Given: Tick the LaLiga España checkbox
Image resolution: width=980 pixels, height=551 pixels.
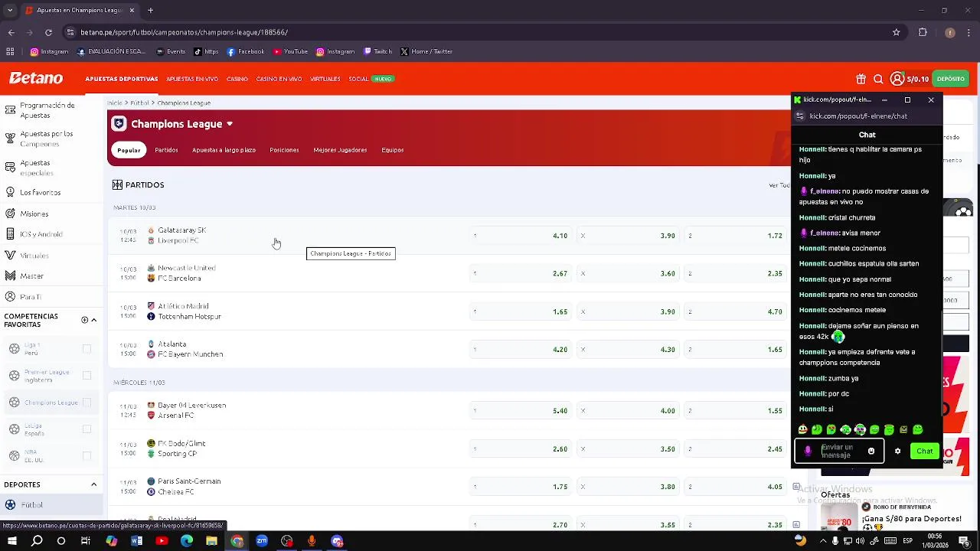Looking at the screenshot, I should pos(87,429).
